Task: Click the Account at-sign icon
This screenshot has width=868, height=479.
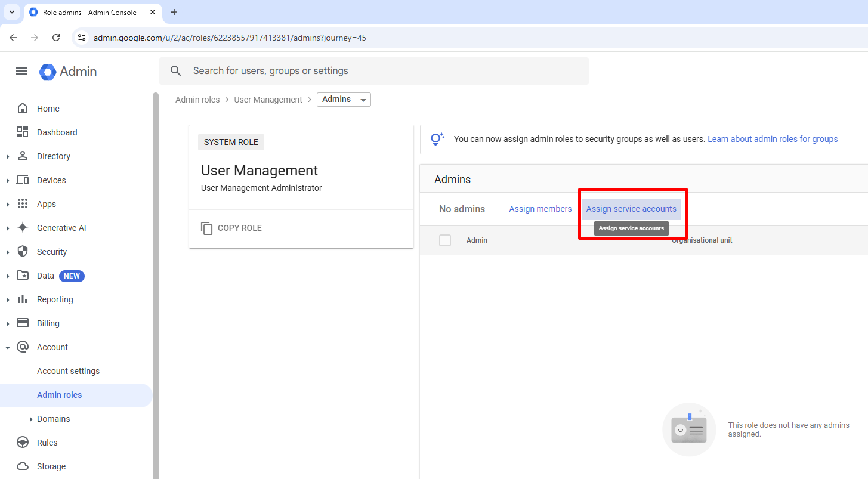Action: tap(23, 347)
